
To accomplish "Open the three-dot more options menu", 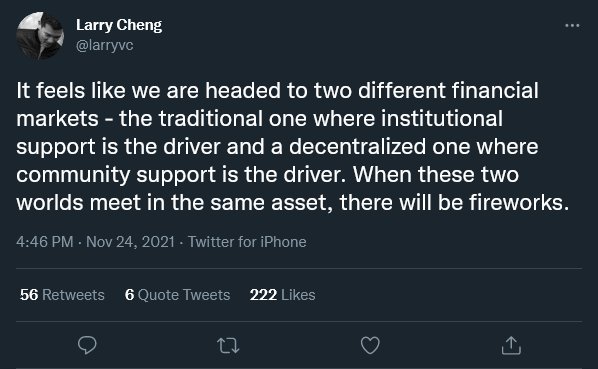I will tap(572, 26).
